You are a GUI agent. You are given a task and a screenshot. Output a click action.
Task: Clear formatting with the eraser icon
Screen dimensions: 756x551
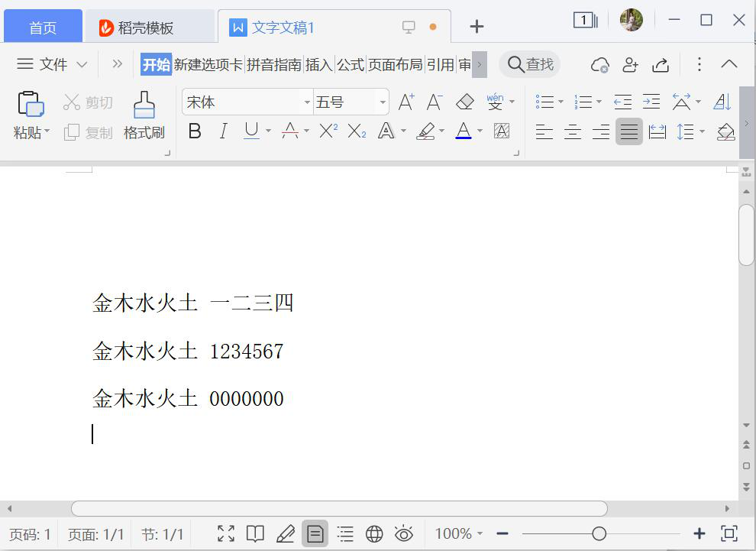coord(464,102)
